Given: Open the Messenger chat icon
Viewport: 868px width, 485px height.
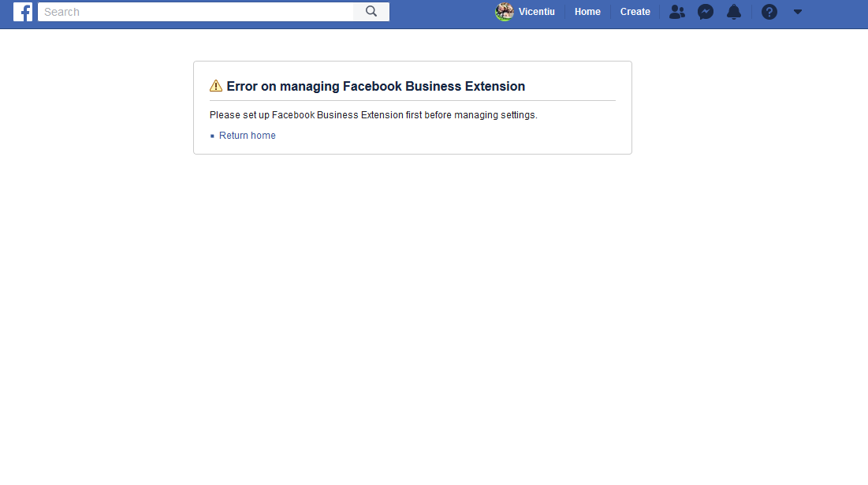Looking at the screenshot, I should 705,12.
